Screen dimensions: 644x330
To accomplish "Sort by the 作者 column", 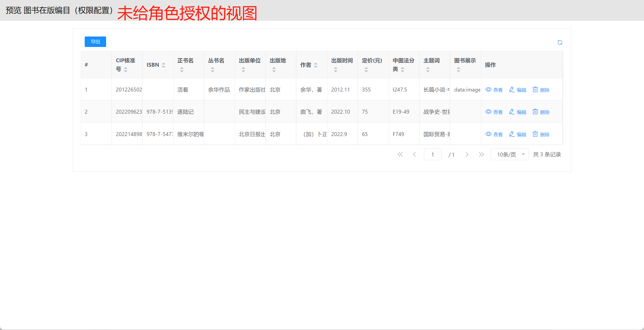I will 315,65.
